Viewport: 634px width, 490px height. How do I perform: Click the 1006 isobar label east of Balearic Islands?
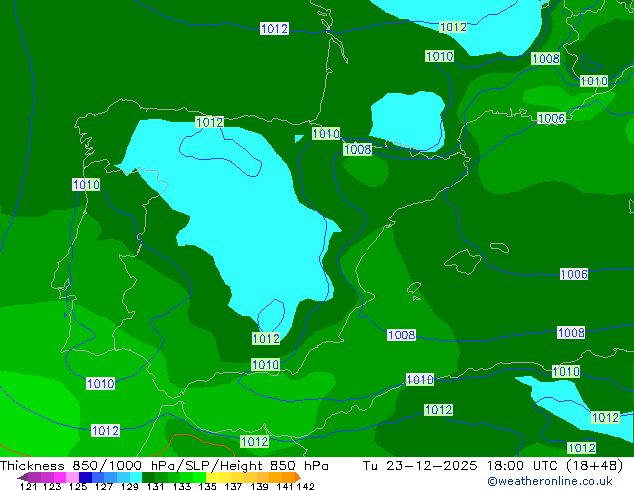[574, 275]
